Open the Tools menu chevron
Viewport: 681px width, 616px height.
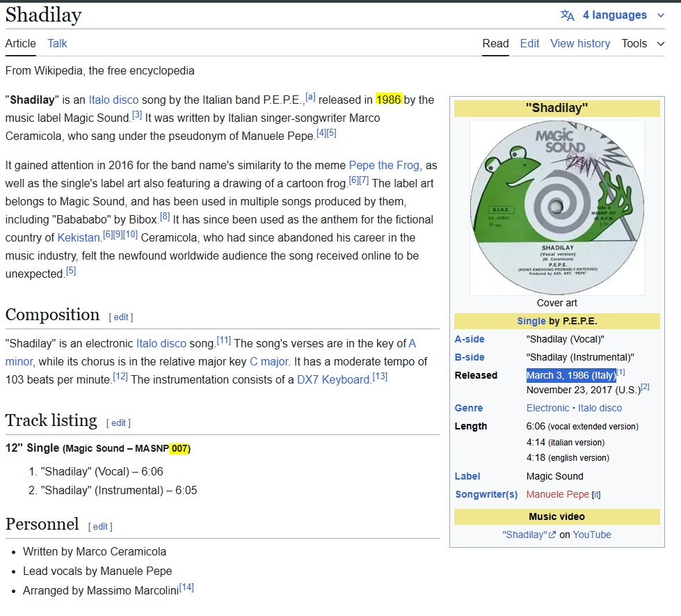(x=661, y=43)
